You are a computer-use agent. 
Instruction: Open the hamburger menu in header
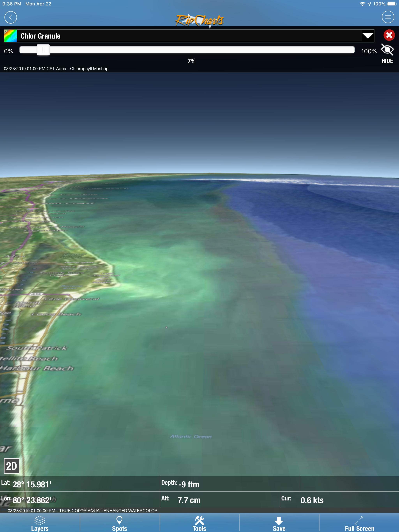(388, 17)
